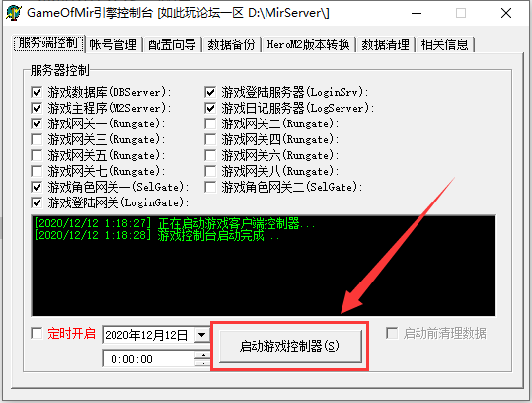Select the HeroM2版本转换 tab
Image resolution: width=532 pixels, height=403 pixels.
click(308, 44)
